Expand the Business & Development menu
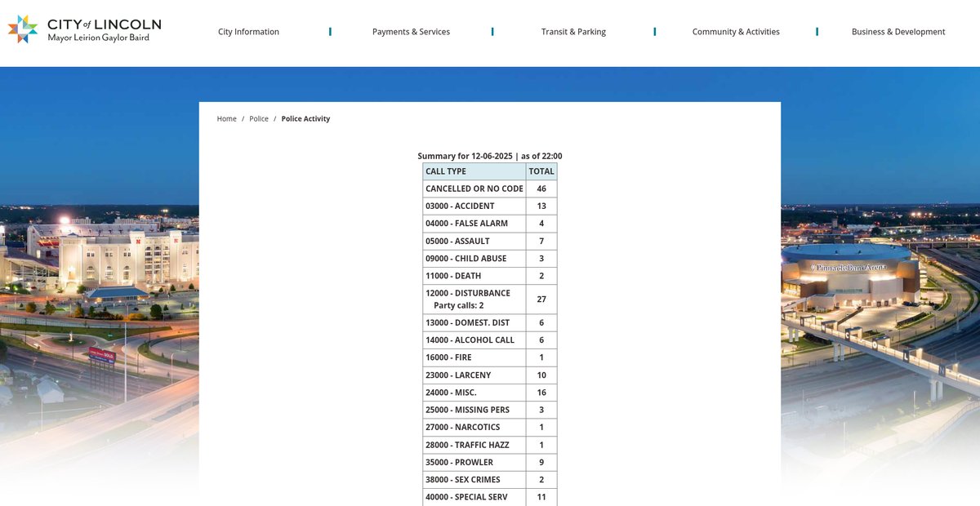 coord(898,32)
